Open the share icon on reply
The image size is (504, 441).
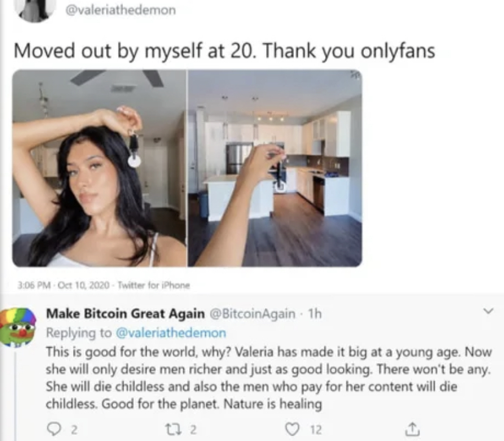coord(410,429)
